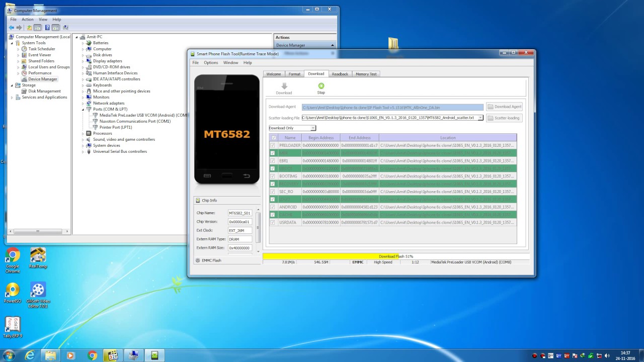
Task: Click the volume speaker icon in system tray
Action: tap(607, 356)
